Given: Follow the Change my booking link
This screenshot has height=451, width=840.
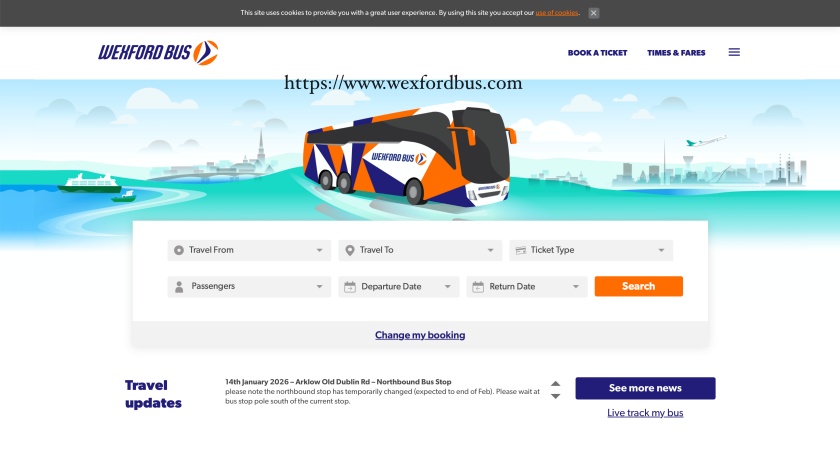Looking at the screenshot, I should 420,335.
